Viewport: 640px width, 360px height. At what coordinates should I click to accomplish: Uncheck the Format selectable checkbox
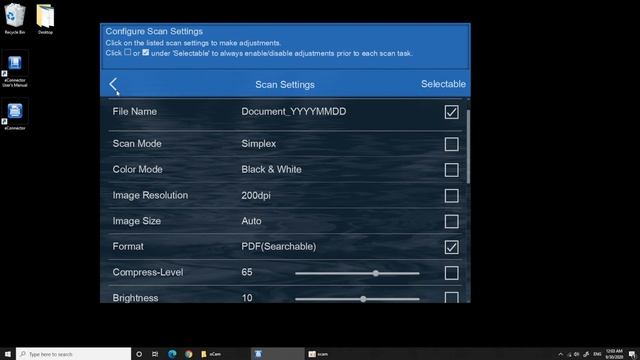(x=451, y=247)
